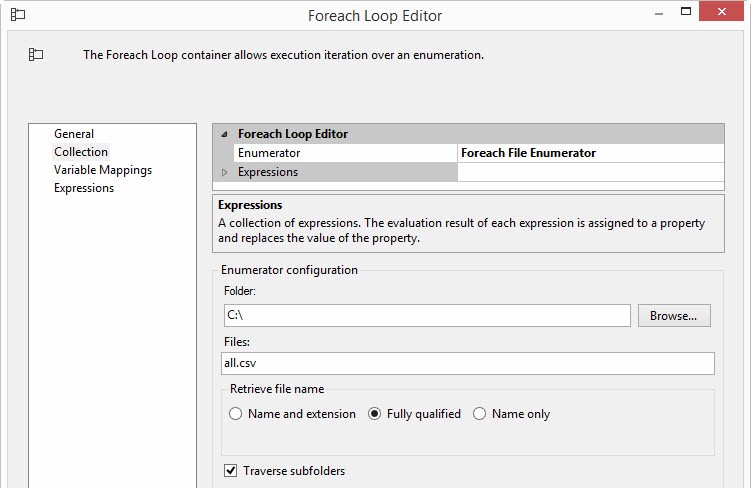
Task: Open the Variable Mappings page
Action: tap(103, 170)
